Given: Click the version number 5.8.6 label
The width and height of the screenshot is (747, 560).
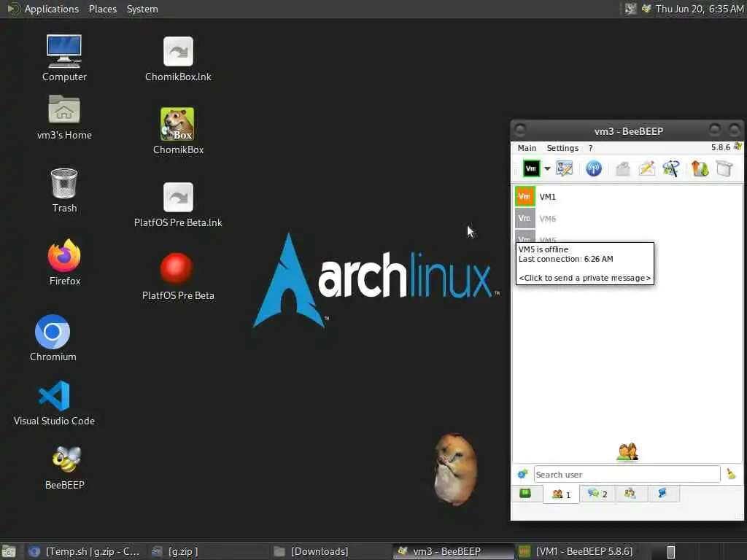Looking at the screenshot, I should coord(720,147).
